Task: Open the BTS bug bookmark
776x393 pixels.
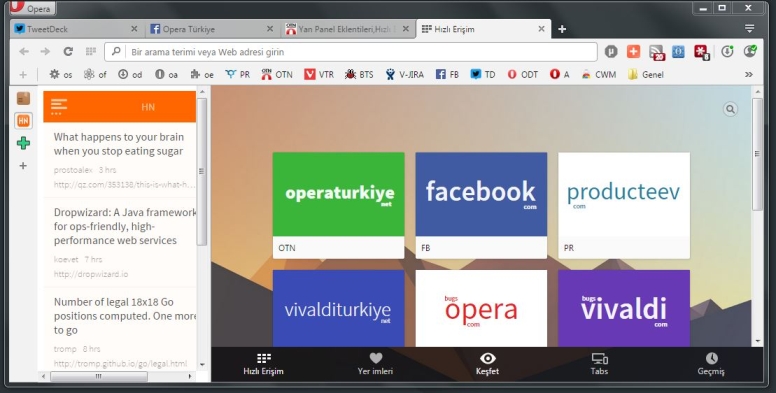Action: [x=359, y=75]
